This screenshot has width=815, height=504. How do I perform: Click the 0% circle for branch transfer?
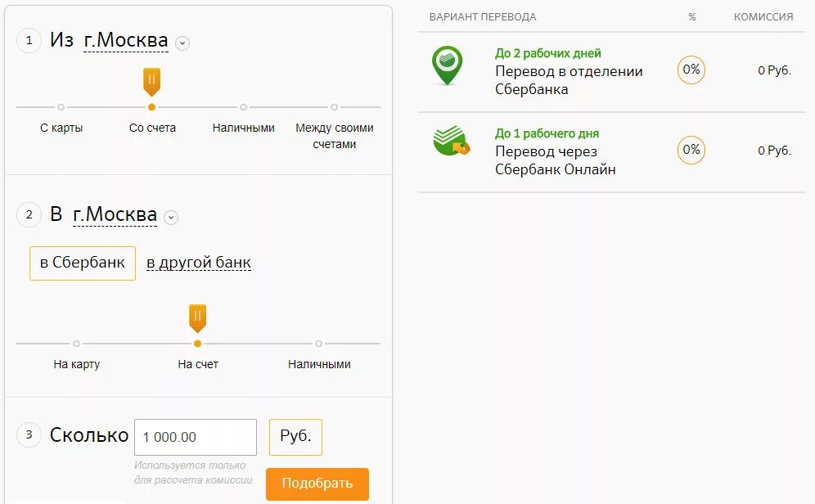click(x=691, y=70)
